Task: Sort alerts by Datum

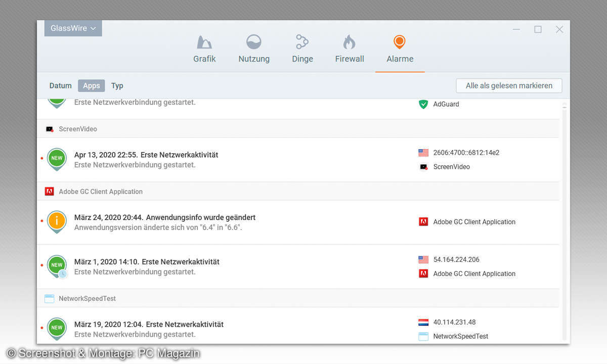Action: point(61,86)
